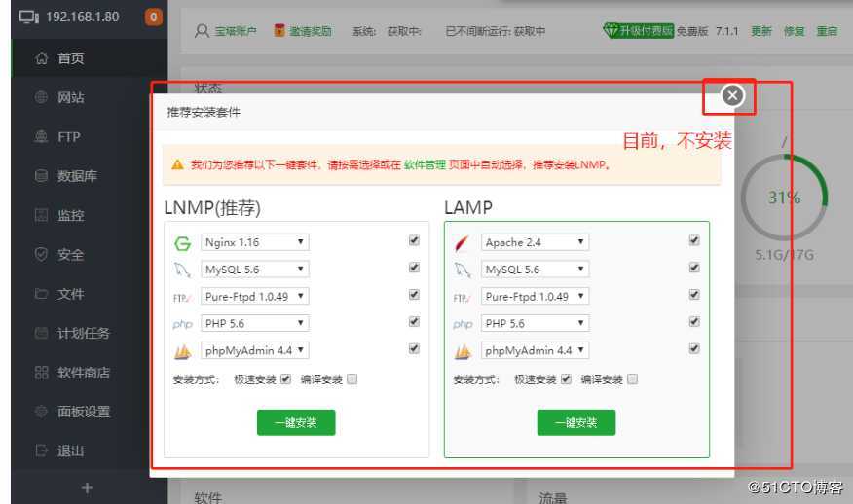Click the orange notification badge showing 0

(x=154, y=17)
